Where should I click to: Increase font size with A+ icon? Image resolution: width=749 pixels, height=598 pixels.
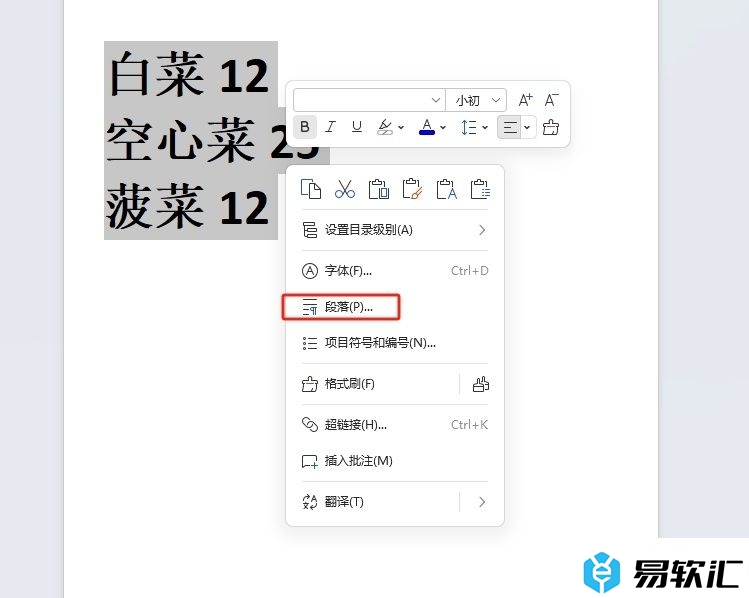point(525,100)
